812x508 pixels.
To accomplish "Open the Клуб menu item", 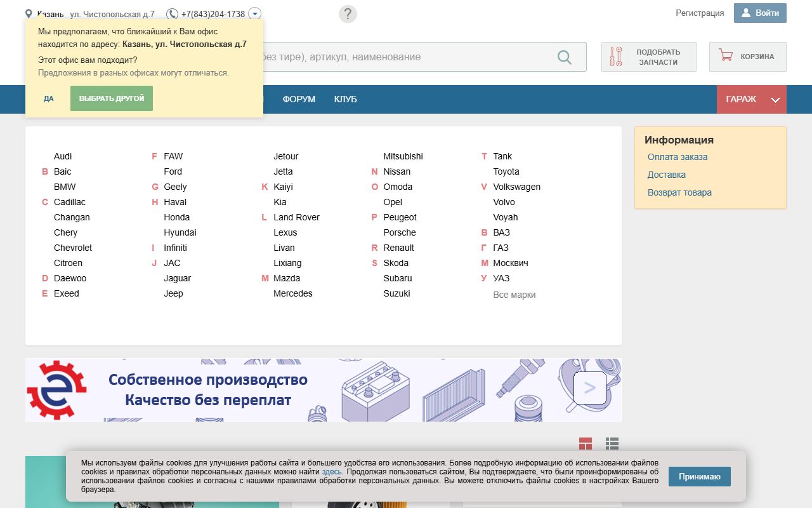I will 345,99.
